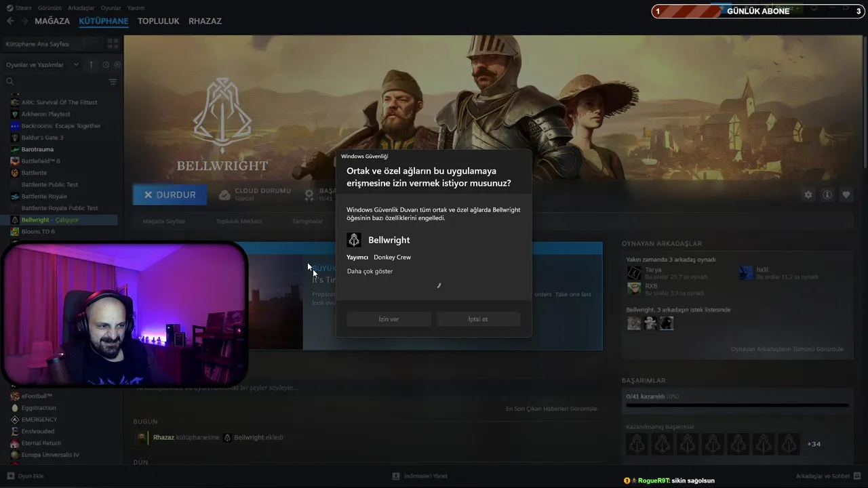The width and height of the screenshot is (868, 488).
Task: Click En Son Çıkan Haberleri Görüntüle link
Action: pos(551,409)
